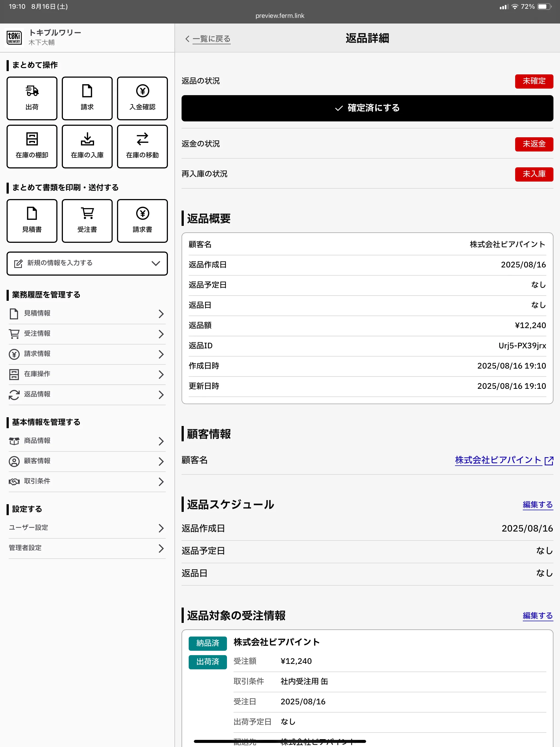This screenshot has height=747, width=560.
Task: Click the 見積書 document icon tile
Action: [32, 221]
